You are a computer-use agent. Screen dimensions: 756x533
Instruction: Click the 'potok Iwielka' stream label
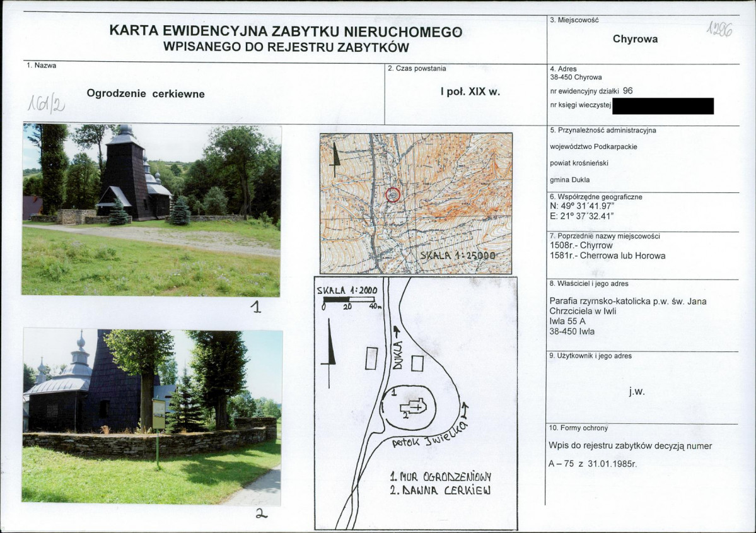tap(431, 436)
